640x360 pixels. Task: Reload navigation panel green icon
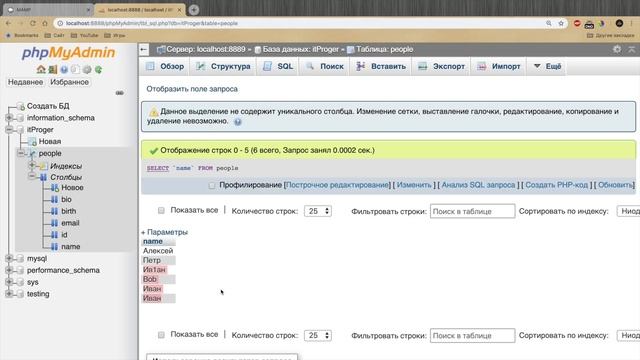tap(98, 69)
